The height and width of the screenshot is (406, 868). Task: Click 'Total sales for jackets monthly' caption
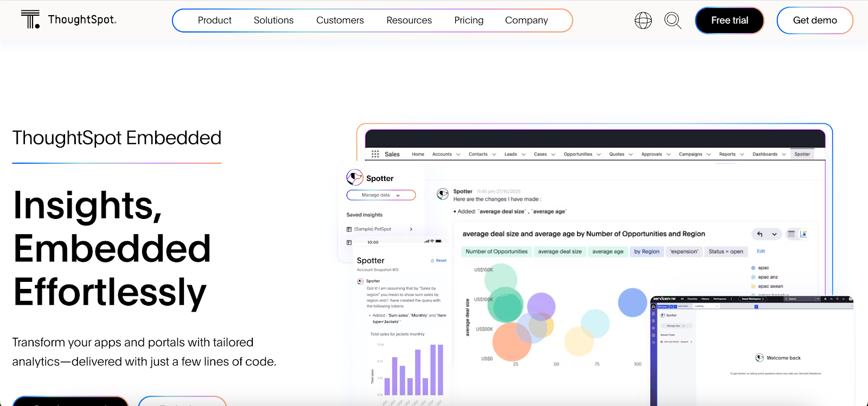click(x=397, y=334)
